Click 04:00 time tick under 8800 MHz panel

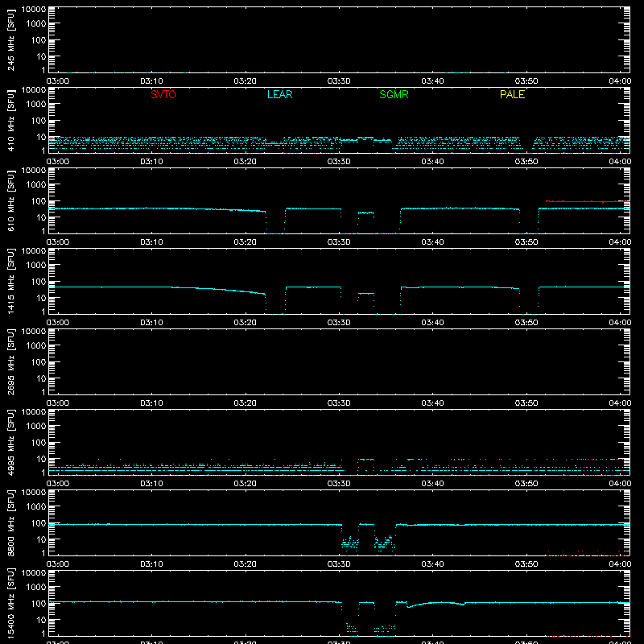click(x=620, y=564)
